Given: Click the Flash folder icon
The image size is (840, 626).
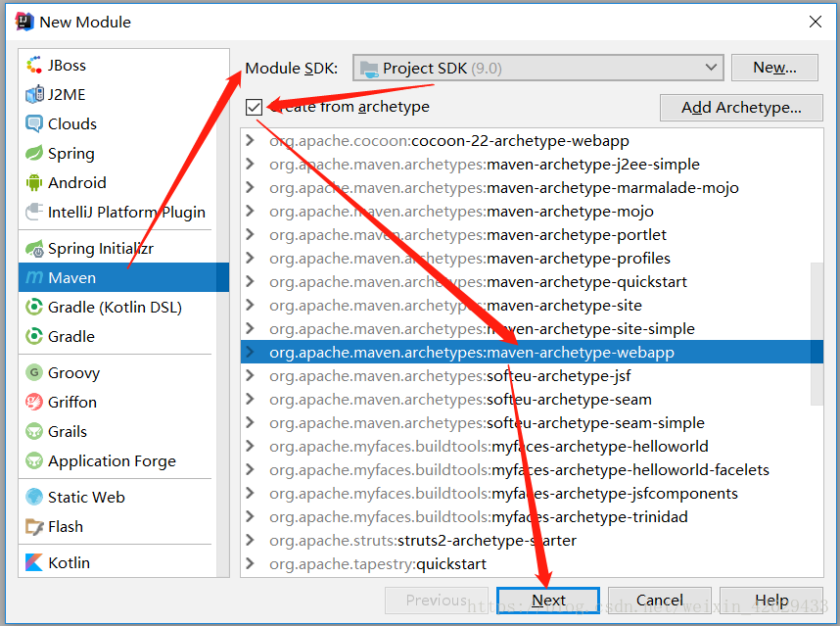Looking at the screenshot, I should click(34, 526).
